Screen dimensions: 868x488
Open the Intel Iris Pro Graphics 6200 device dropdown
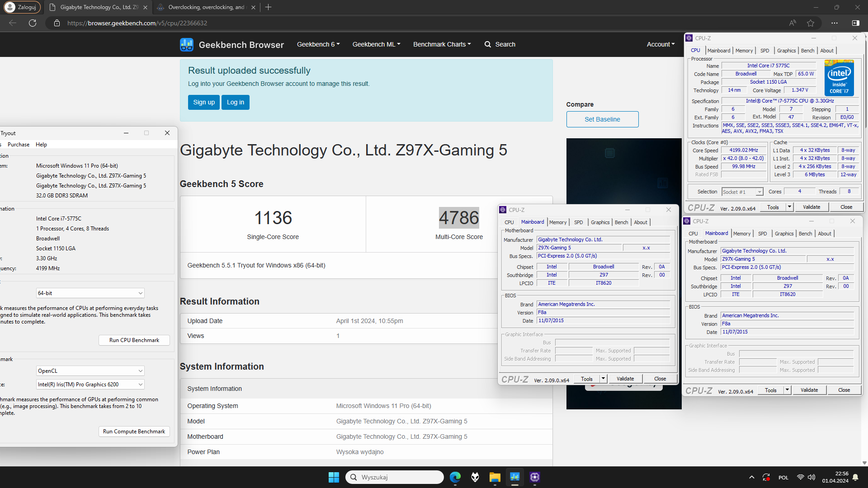[x=90, y=385]
